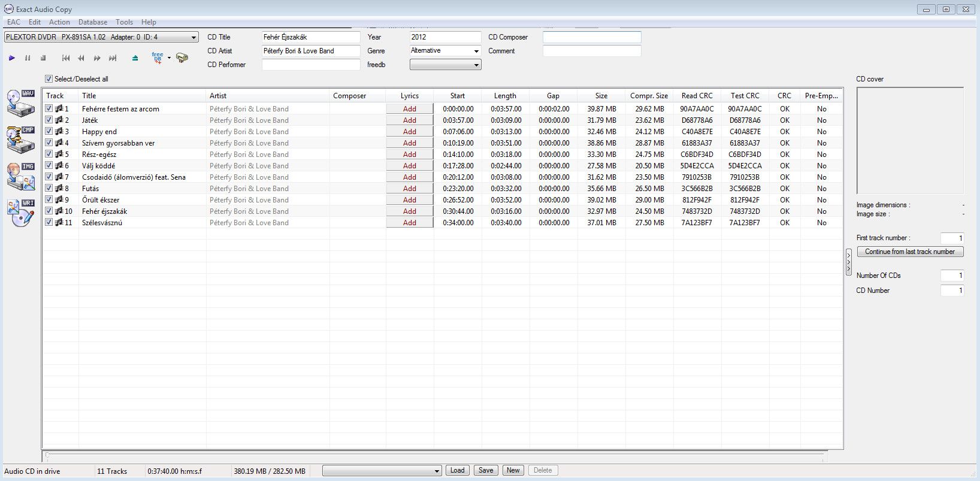This screenshot has height=481, width=980.
Task: Click the Exact Audio Copy title bar icon
Action: coord(8,9)
